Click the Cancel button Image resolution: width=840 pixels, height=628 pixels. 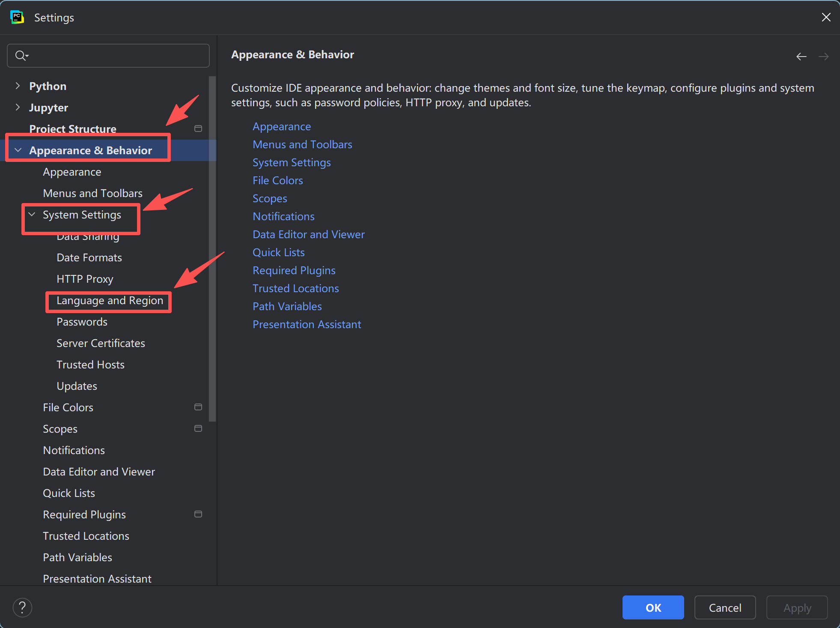point(724,607)
